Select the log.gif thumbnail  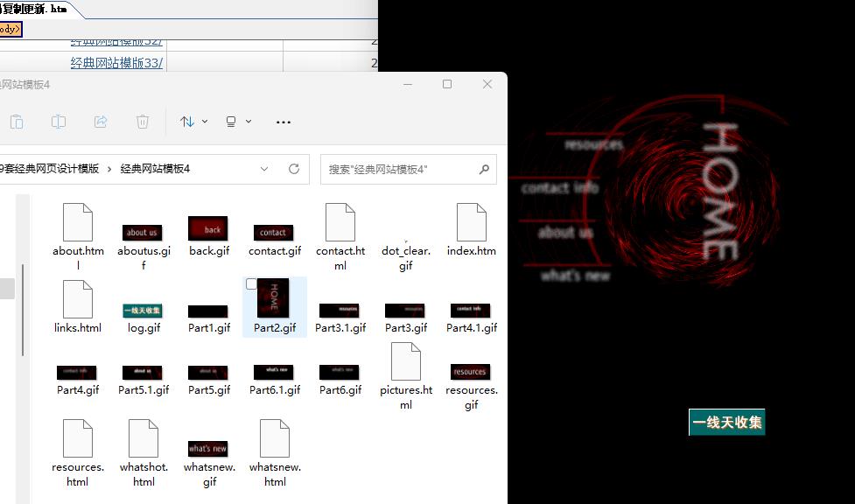[143, 311]
